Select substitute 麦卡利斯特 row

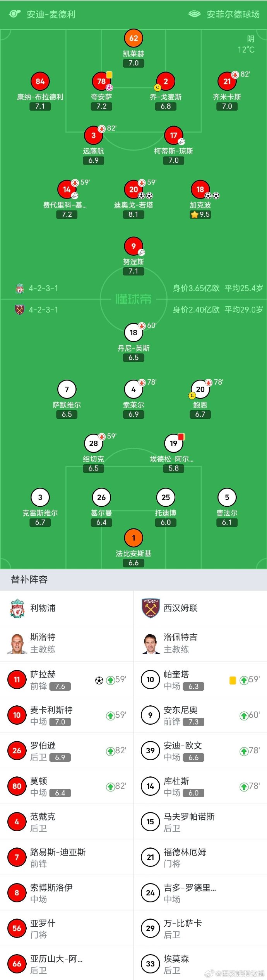(x=67, y=715)
